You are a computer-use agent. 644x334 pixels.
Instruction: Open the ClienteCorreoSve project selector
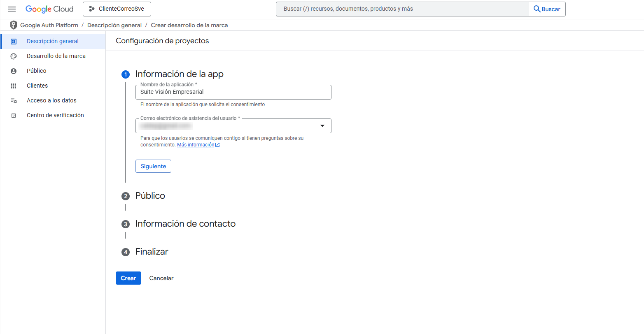(x=117, y=9)
